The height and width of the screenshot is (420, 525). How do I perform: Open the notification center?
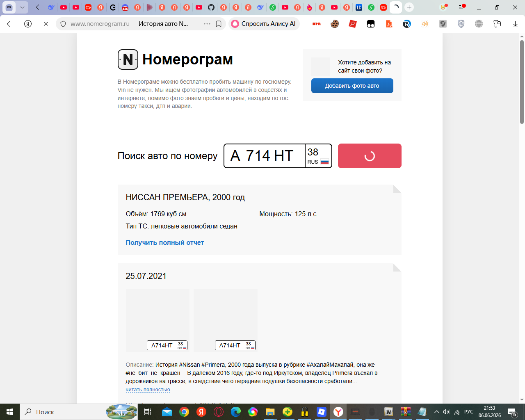(512, 412)
